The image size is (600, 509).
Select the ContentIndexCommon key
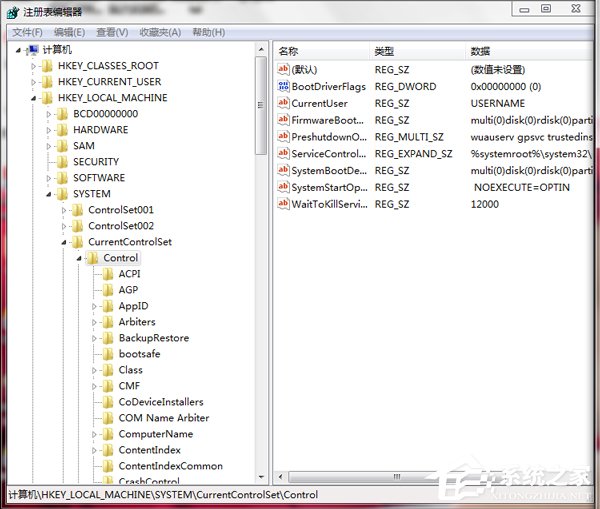[x=171, y=467]
